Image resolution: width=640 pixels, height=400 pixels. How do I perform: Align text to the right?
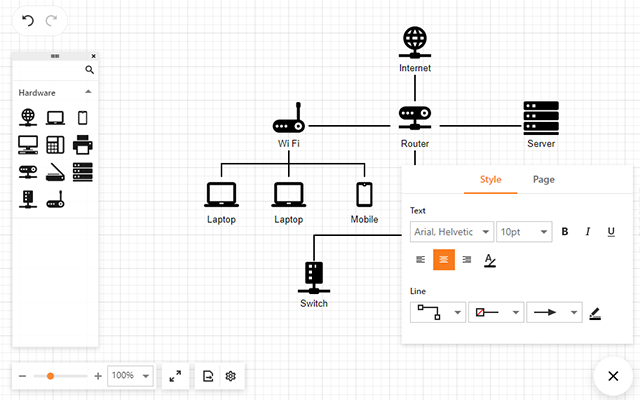467,260
